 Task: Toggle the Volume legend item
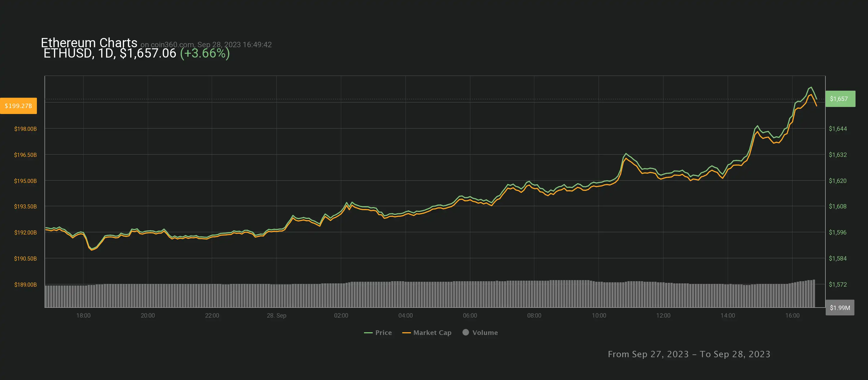point(480,332)
